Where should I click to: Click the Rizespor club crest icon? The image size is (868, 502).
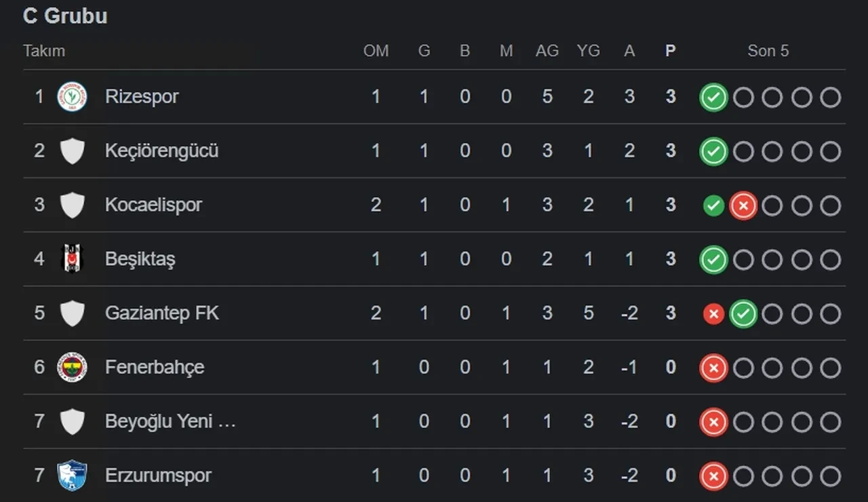click(x=72, y=96)
